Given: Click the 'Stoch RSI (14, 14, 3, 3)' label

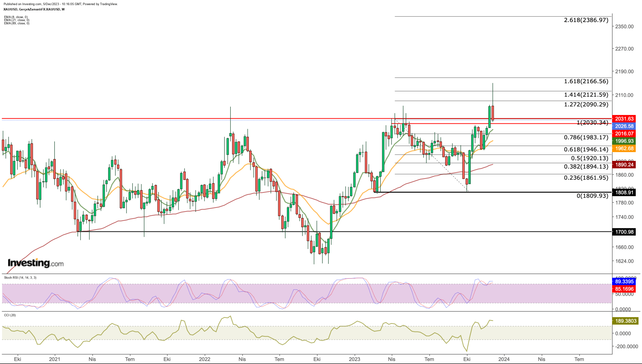Looking at the screenshot, I should 20,278.
